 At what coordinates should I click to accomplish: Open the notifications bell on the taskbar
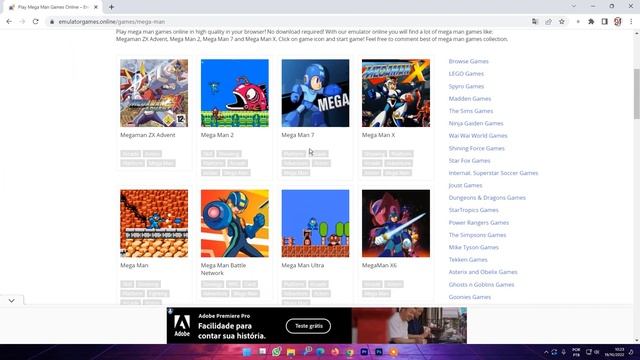tap(631, 352)
